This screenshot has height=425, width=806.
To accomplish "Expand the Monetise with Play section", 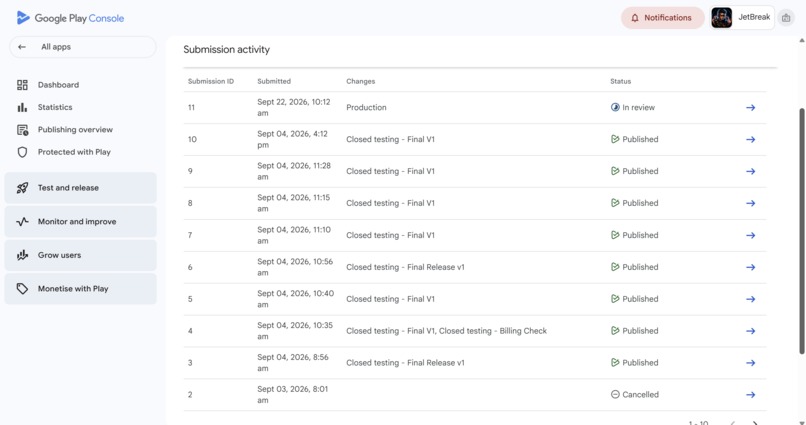I will tap(81, 289).
